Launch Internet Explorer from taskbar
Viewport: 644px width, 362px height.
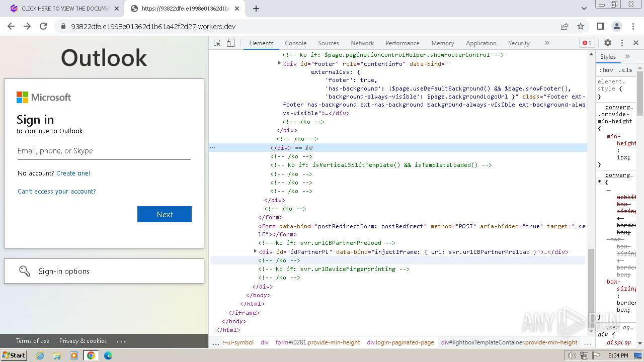point(40,355)
